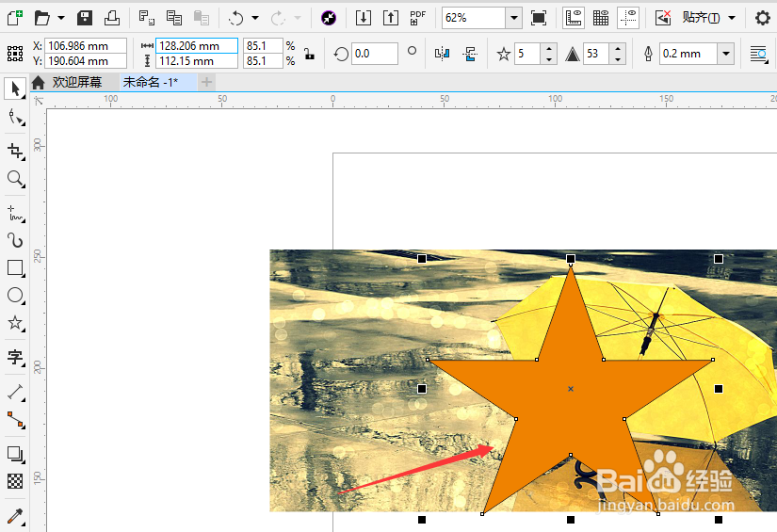Click the Full-screen preview icon

click(x=539, y=18)
